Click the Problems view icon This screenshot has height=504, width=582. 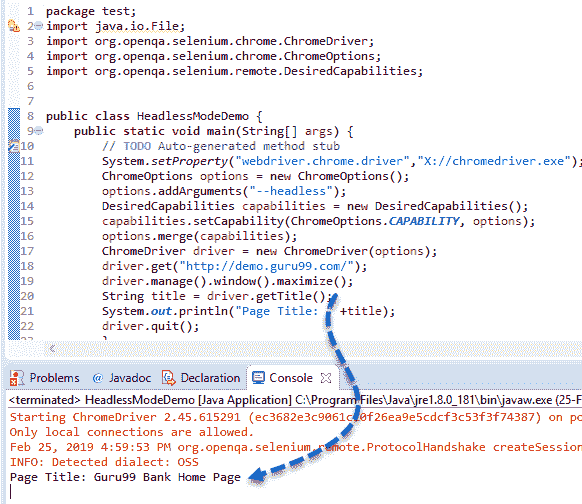(17, 378)
